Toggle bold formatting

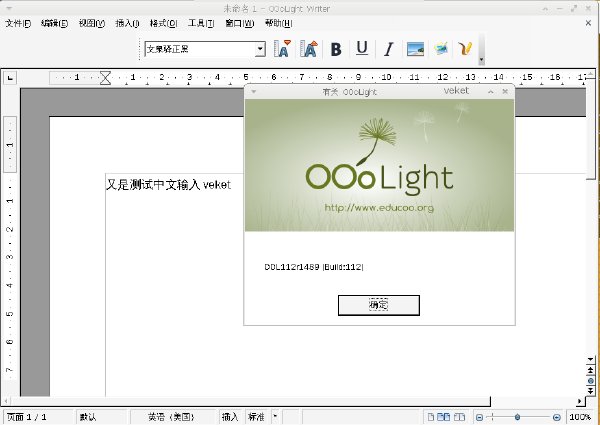(336, 49)
